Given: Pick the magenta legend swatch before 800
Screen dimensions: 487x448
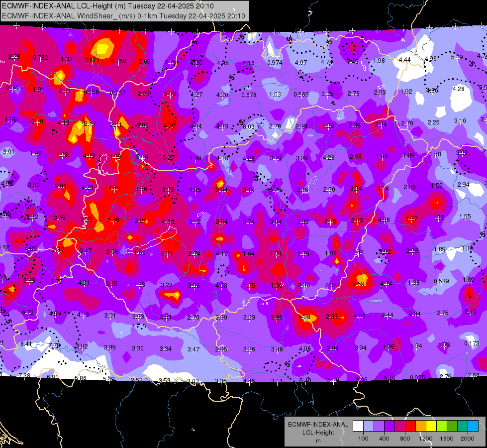Looking at the screenshot, I should point(400,426).
